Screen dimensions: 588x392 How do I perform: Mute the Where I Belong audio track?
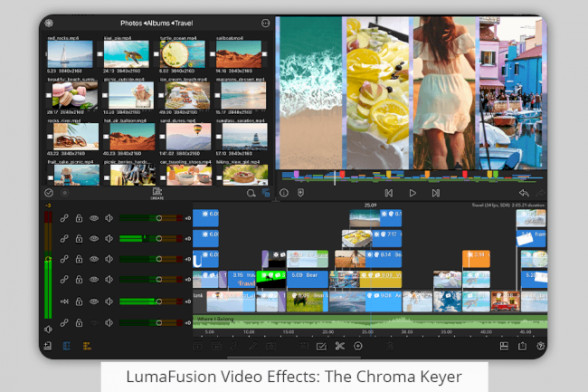coord(109,322)
